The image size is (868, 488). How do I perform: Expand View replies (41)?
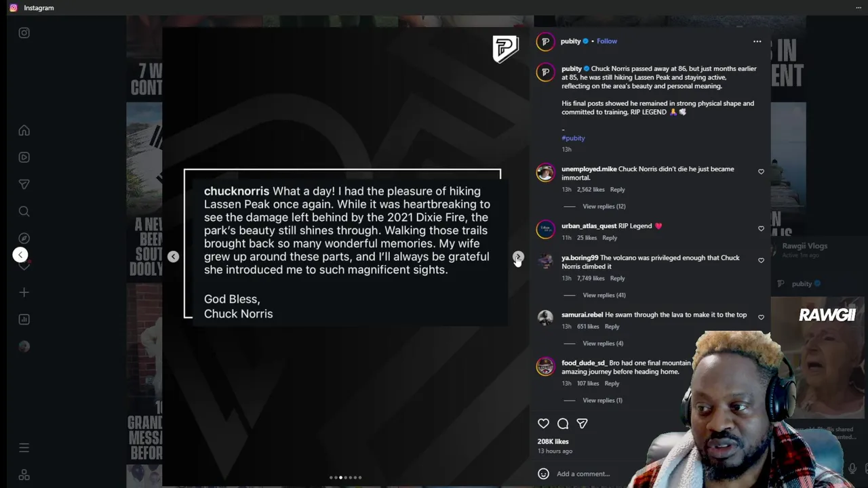pos(604,295)
